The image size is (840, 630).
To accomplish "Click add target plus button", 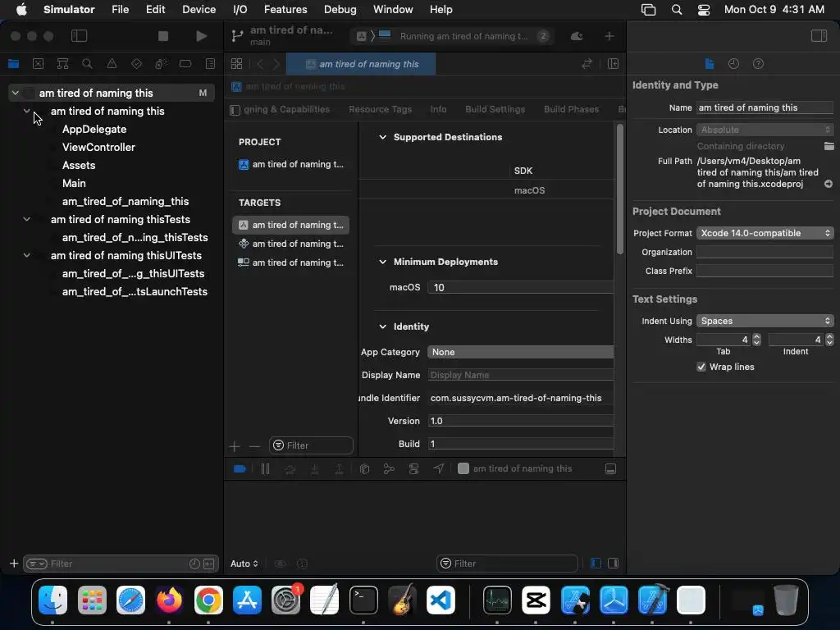I will [234, 446].
